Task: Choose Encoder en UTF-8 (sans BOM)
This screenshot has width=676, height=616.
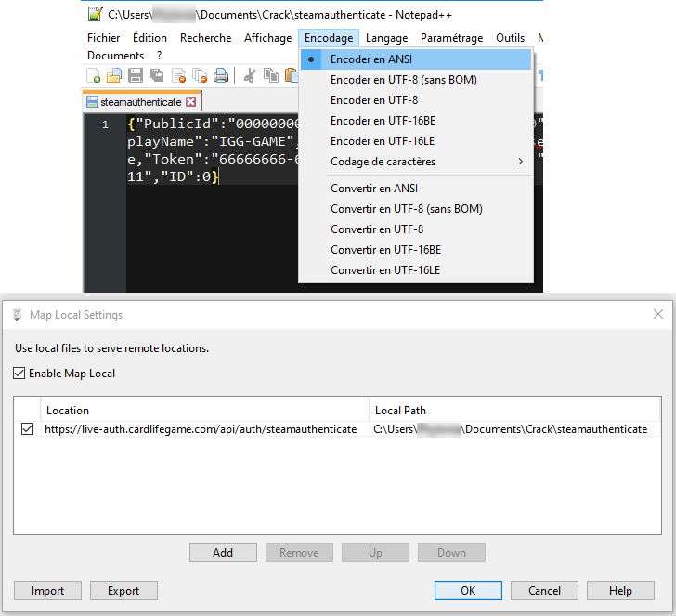Action: click(416, 80)
